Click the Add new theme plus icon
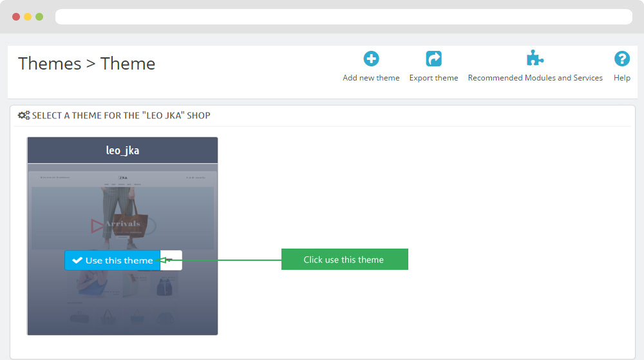 pos(371,59)
